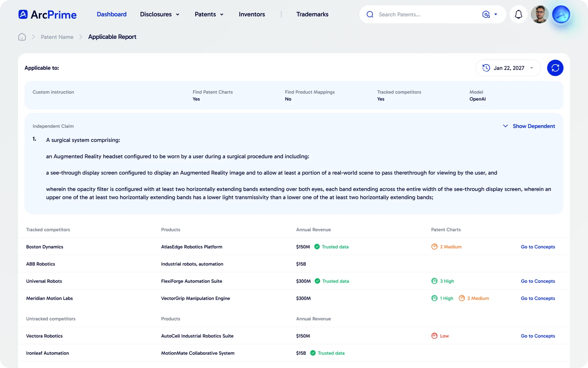The width and height of the screenshot is (588, 368).
Task: Open the image search camera icon
Action: click(x=486, y=14)
